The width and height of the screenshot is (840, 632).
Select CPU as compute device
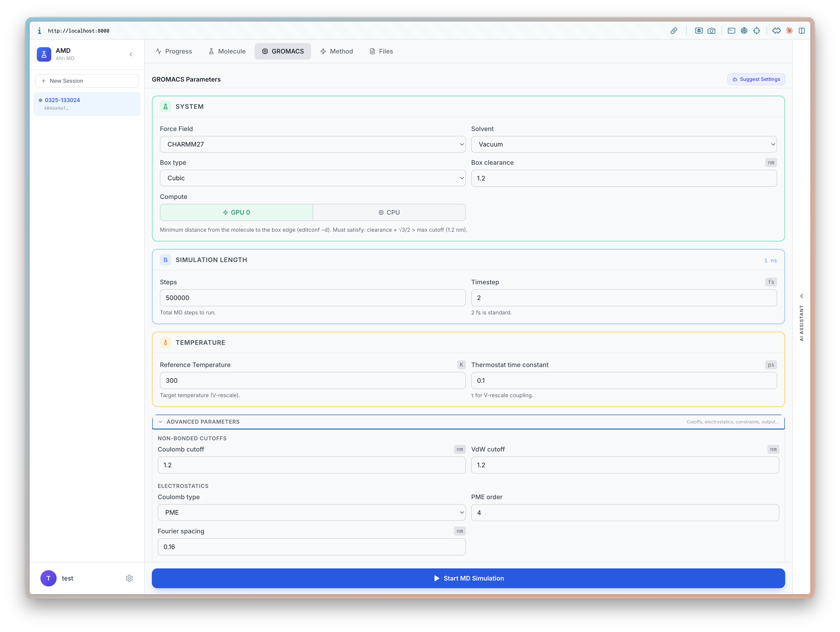[389, 212]
